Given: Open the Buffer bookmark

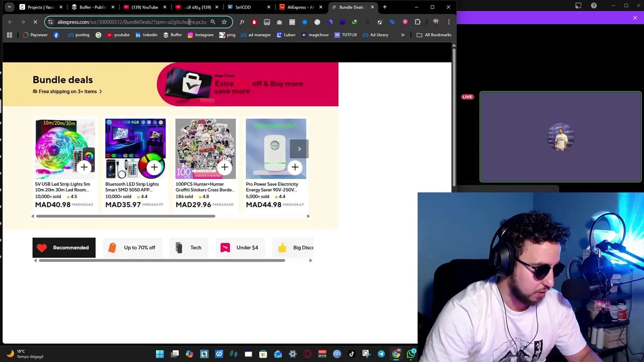Looking at the screenshot, I should coord(173,35).
